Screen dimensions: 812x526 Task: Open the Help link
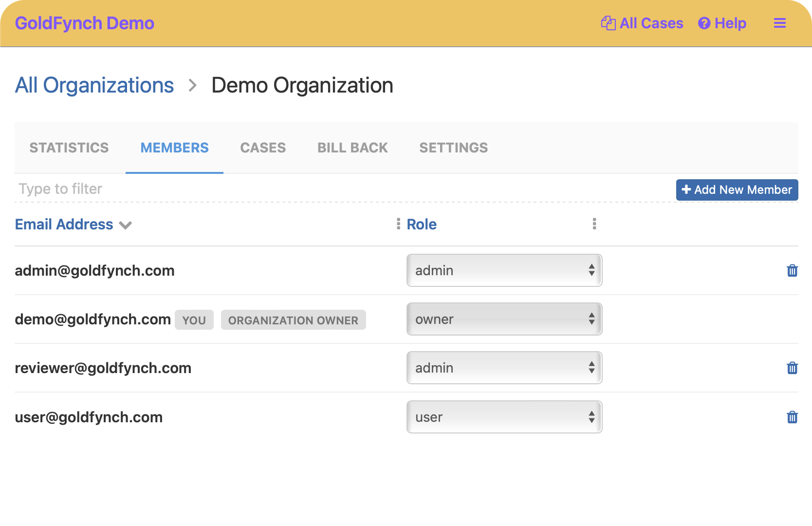tap(722, 23)
